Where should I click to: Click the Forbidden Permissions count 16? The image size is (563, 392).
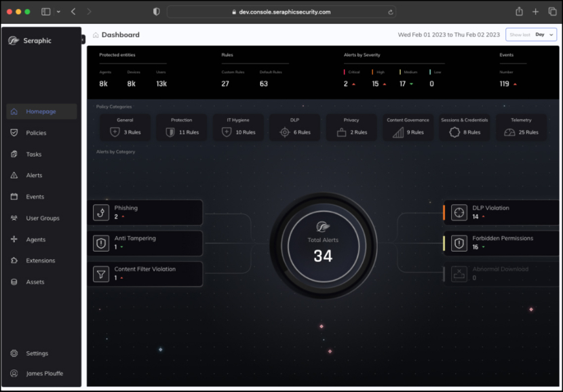pyautogui.click(x=475, y=248)
